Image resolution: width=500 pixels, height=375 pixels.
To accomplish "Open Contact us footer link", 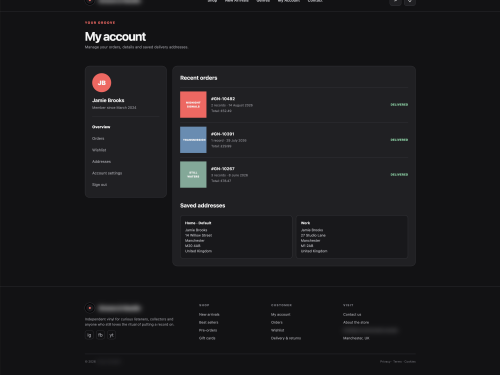I will click(x=352, y=315).
